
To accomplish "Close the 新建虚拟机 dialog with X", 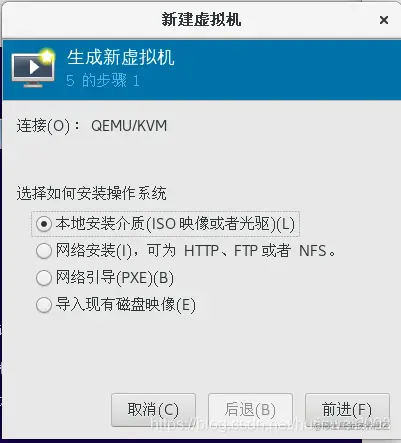I will (x=384, y=20).
